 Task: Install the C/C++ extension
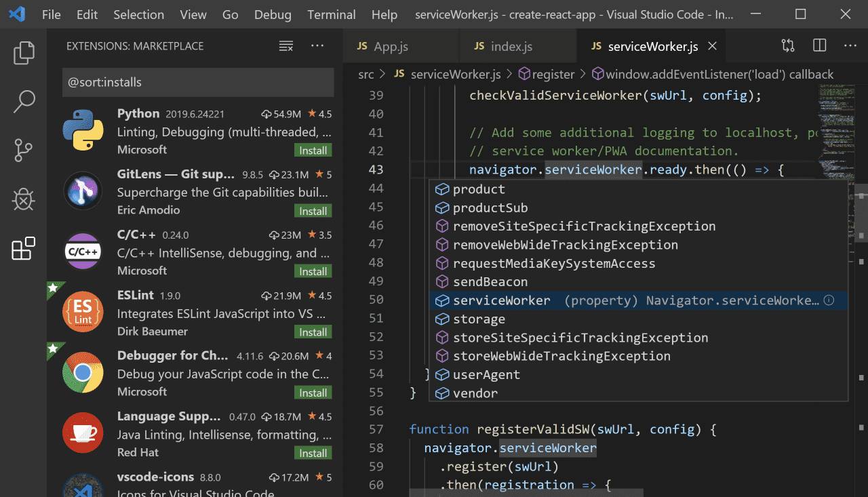pyautogui.click(x=313, y=271)
